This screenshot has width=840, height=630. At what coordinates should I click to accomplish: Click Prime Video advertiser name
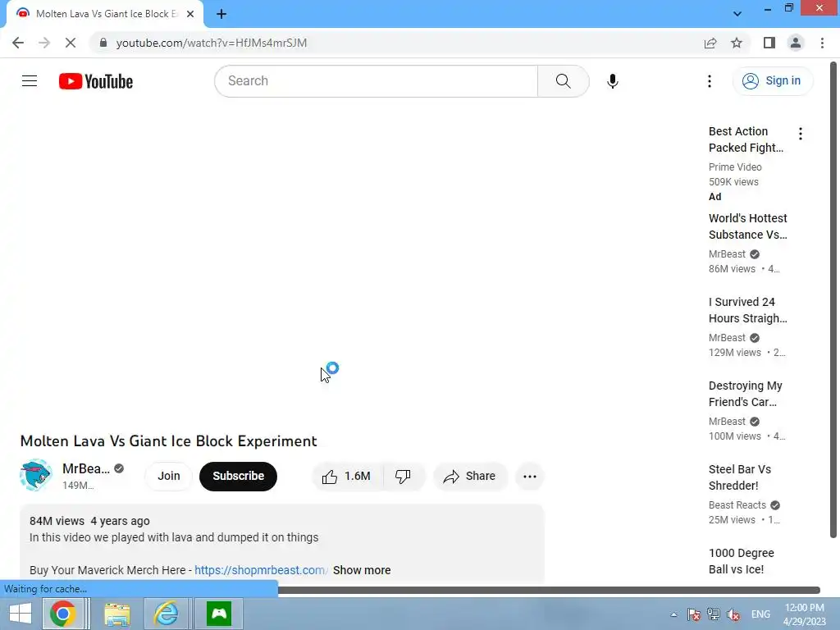coord(735,167)
